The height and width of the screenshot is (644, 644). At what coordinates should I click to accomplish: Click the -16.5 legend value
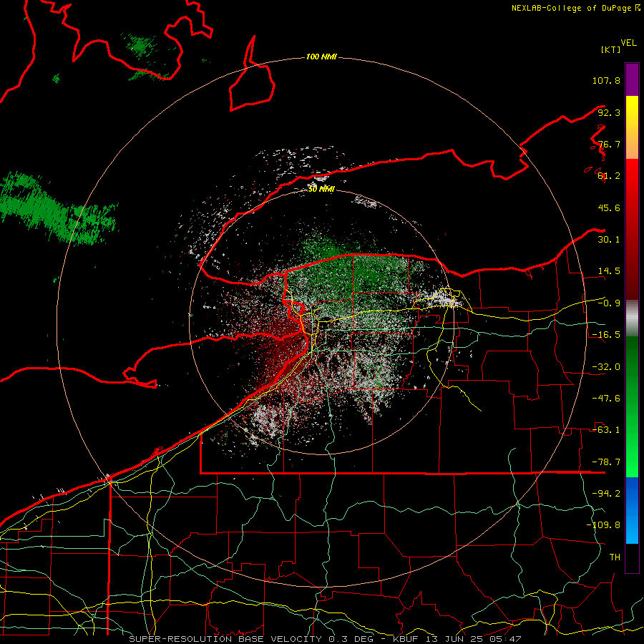pos(606,335)
